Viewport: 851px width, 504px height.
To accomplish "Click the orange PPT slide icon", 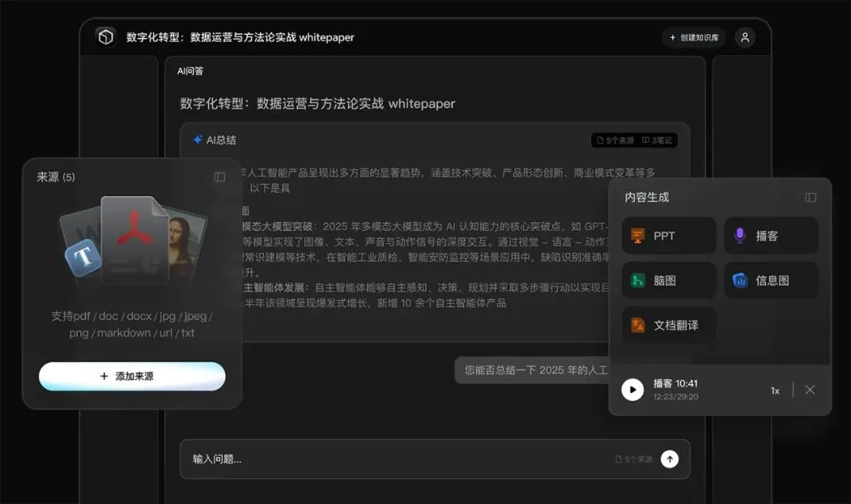I will tap(637, 235).
